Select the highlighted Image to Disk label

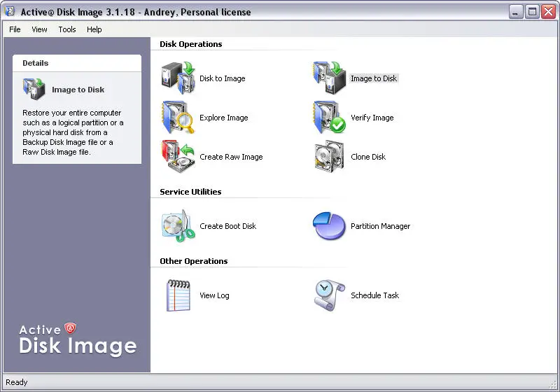[x=374, y=78]
